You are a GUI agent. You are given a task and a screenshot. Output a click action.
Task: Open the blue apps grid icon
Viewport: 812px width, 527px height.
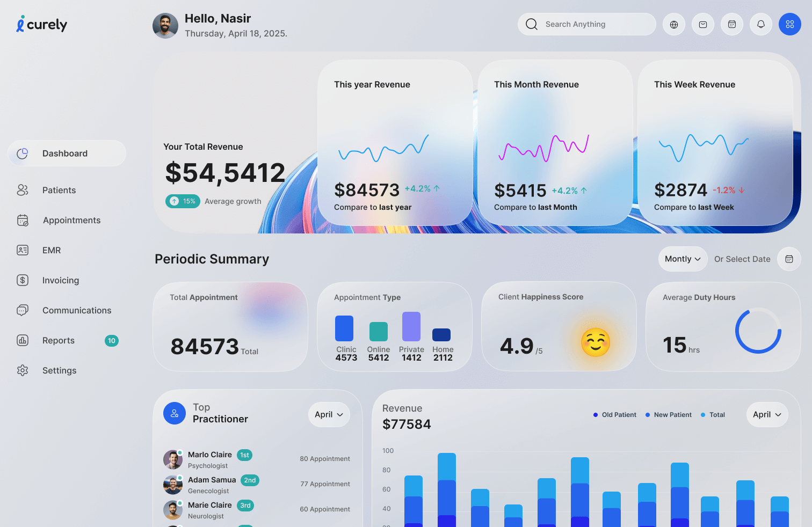click(789, 25)
